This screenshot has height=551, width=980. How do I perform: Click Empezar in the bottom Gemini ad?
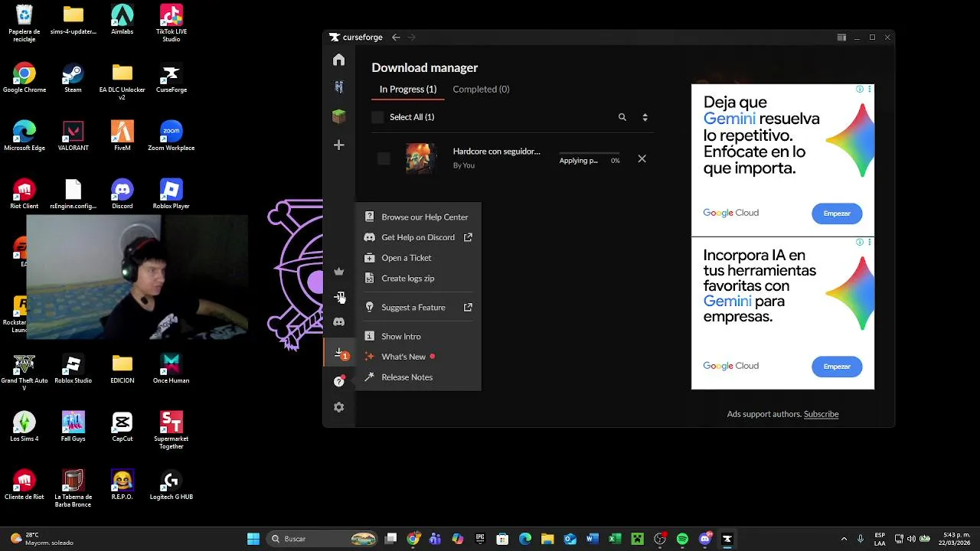[x=837, y=367]
